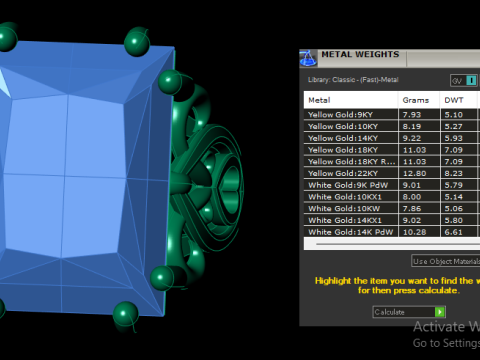Select the White Gold:10KX1 row
This screenshot has height=360, width=480.
(392, 197)
